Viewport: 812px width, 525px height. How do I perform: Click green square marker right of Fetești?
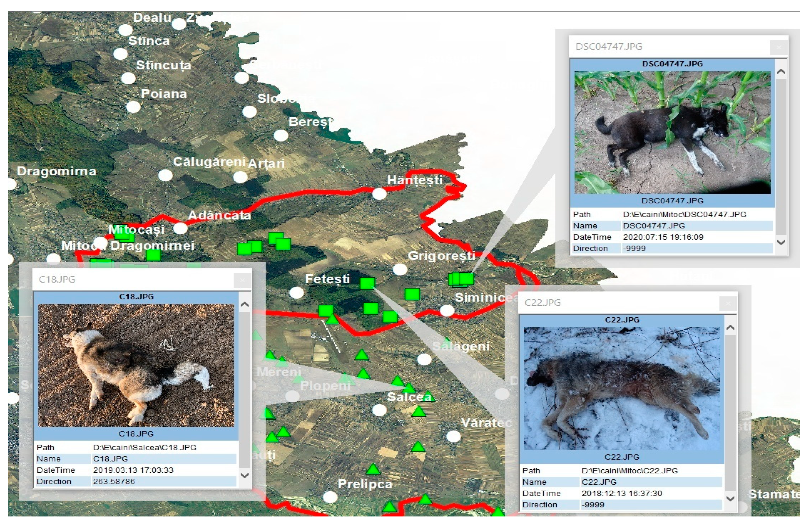click(x=367, y=283)
